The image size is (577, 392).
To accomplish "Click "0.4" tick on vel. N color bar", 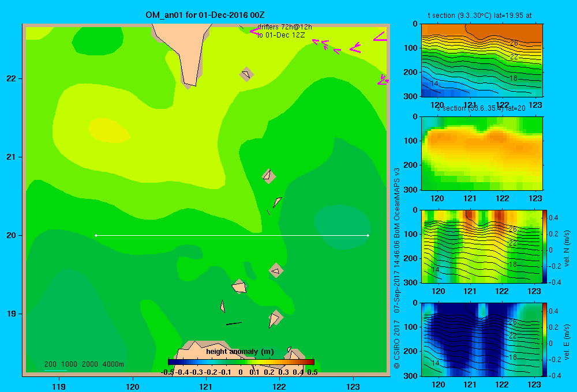I will pyautogui.click(x=553, y=218).
